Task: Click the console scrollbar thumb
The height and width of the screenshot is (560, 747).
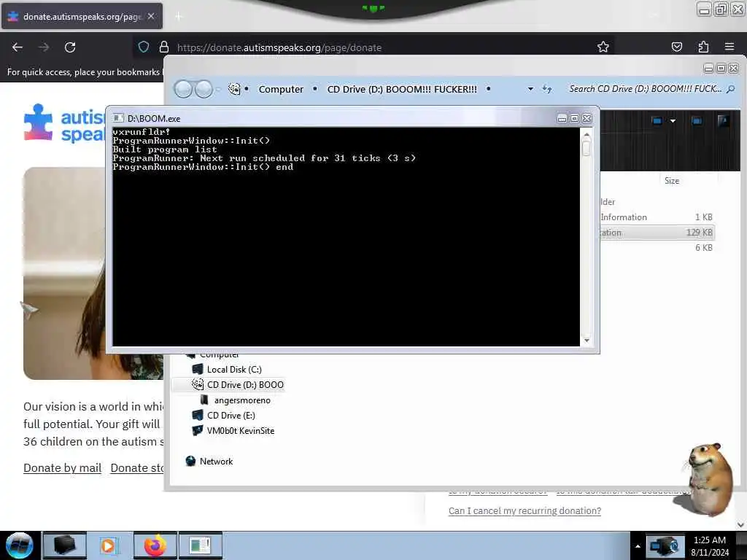Action: point(587,149)
